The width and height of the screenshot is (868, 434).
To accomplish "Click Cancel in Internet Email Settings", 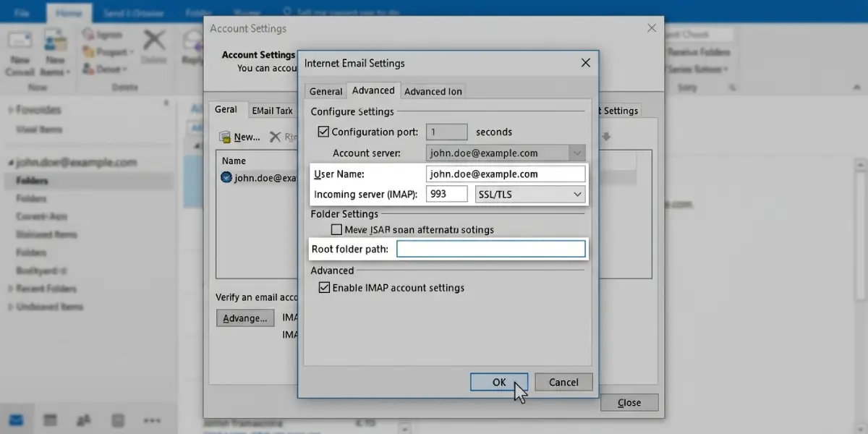I will tap(563, 382).
